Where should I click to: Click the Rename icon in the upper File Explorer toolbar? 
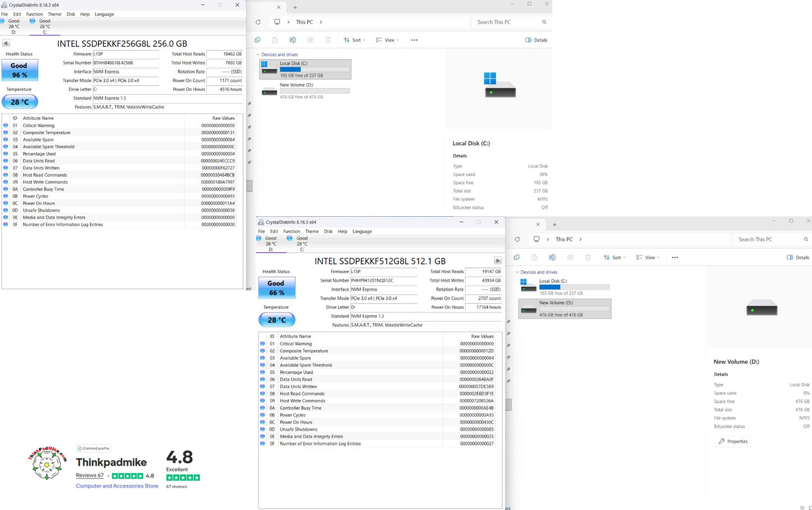[293, 40]
